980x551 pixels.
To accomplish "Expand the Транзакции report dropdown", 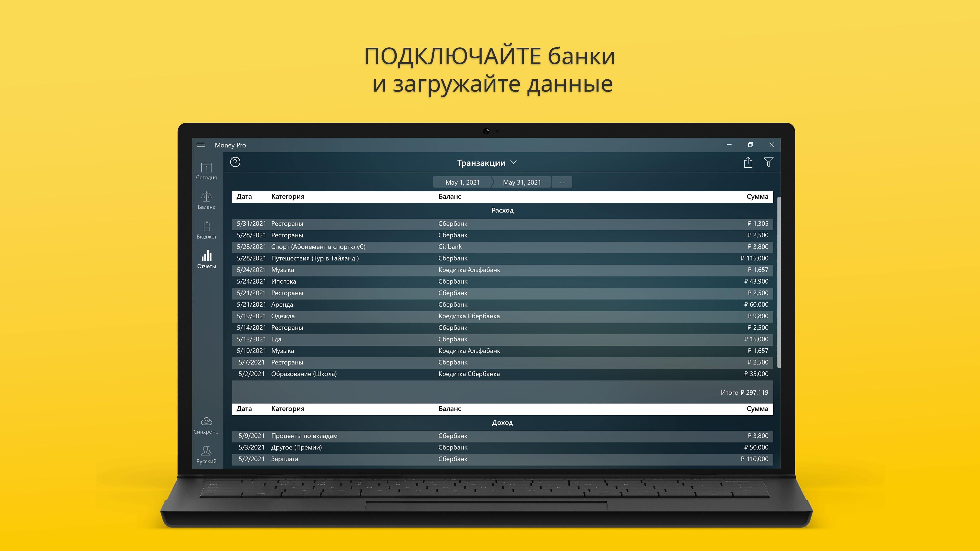I will point(487,163).
